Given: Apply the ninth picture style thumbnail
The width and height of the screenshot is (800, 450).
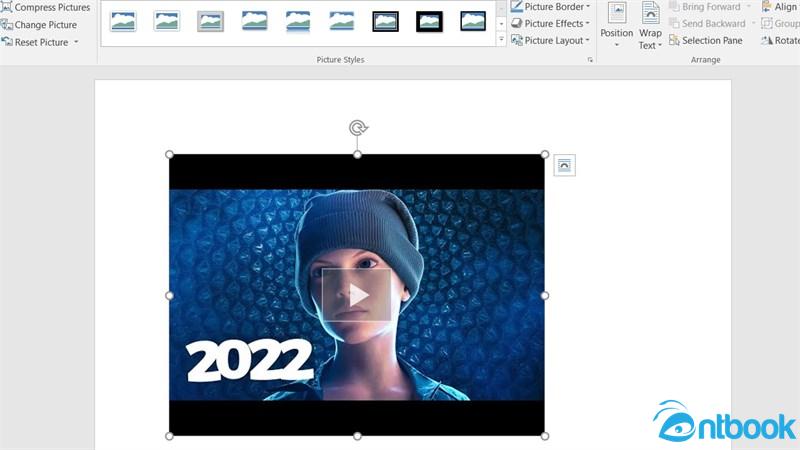Looking at the screenshot, I should click(x=473, y=21).
